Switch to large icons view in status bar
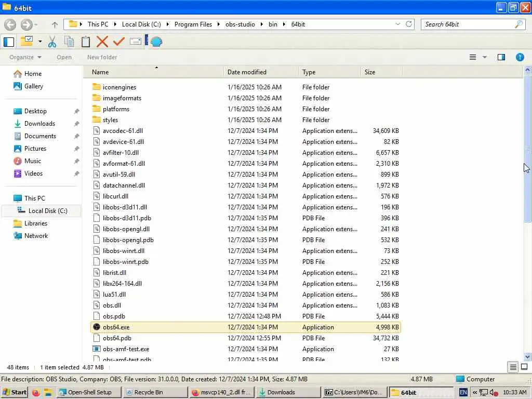 click(x=524, y=367)
